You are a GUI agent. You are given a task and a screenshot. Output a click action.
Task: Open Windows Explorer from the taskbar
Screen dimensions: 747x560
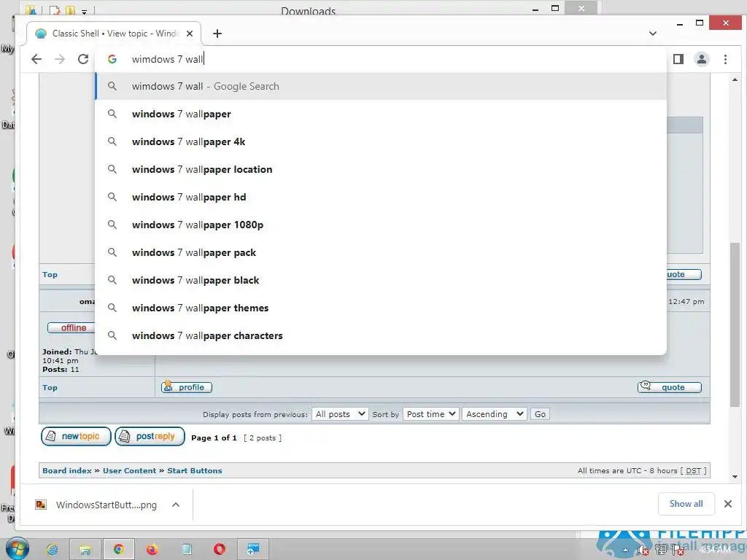coord(85,549)
